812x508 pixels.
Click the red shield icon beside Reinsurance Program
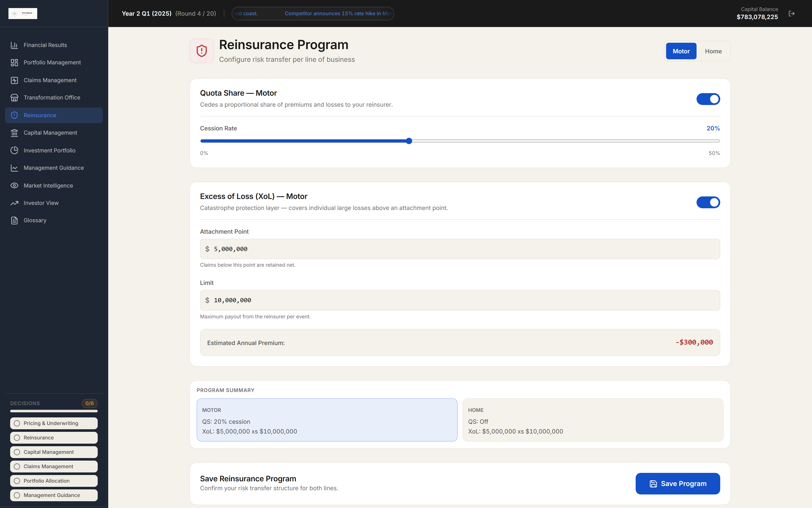[x=202, y=51]
